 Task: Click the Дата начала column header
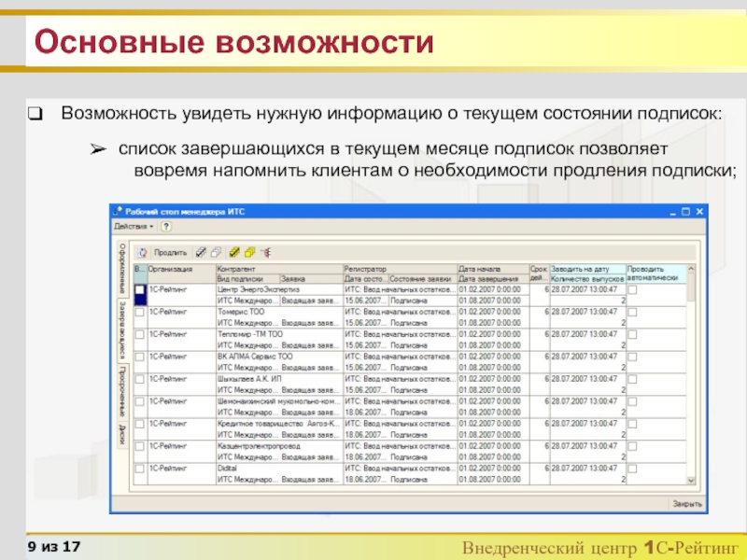pyautogui.click(x=493, y=269)
